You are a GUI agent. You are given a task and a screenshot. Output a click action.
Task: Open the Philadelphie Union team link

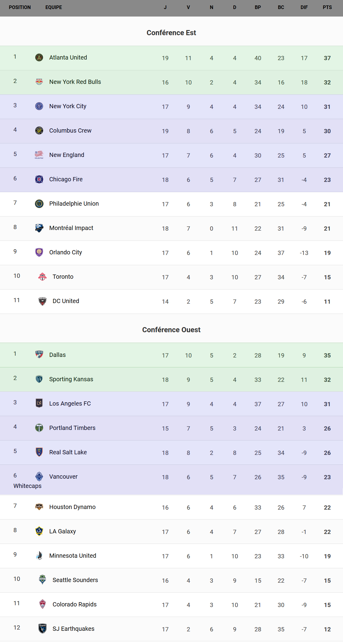click(x=74, y=204)
